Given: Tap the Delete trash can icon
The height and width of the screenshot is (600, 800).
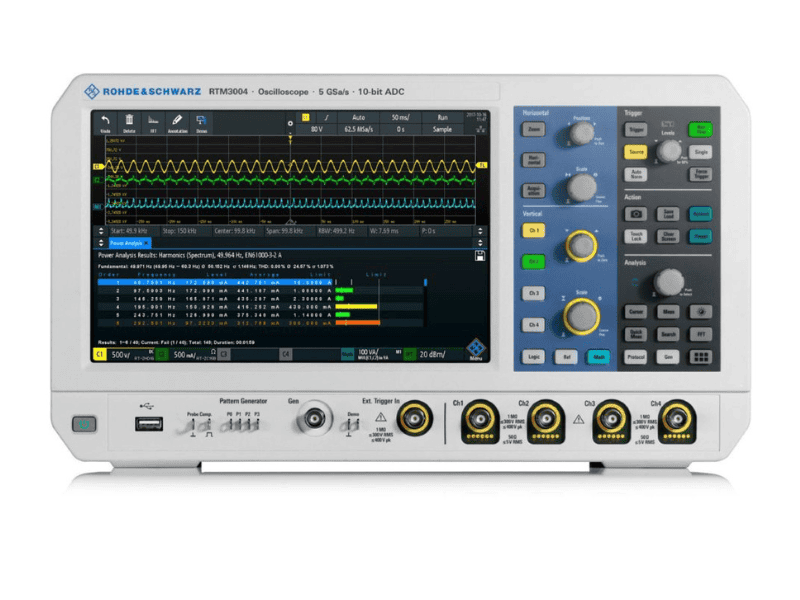Looking at the screenshot, I should coord(129,122).
